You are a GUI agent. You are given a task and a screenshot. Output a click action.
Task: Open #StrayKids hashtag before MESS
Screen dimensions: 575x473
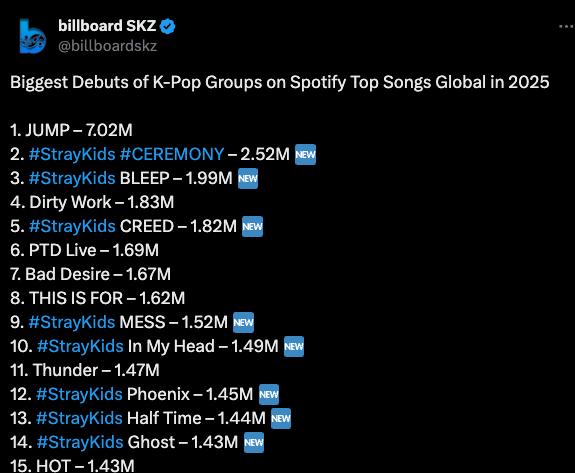coord(72,322)
